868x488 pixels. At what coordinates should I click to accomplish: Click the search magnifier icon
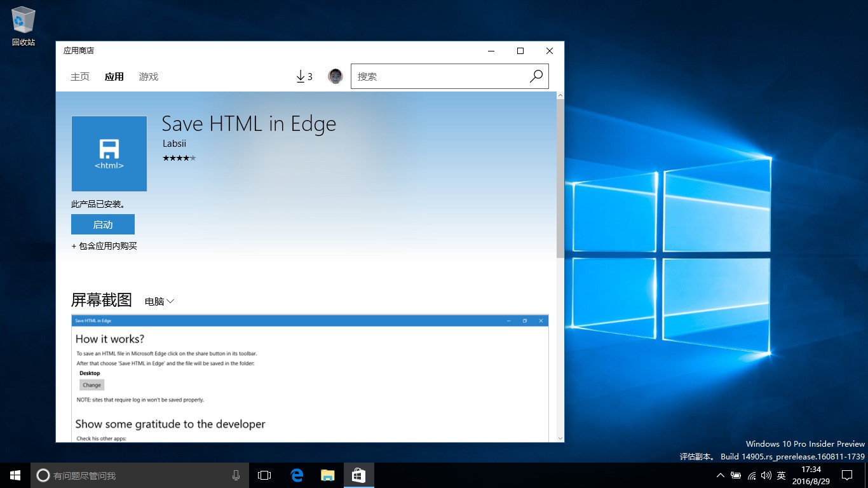coord(536,76)
